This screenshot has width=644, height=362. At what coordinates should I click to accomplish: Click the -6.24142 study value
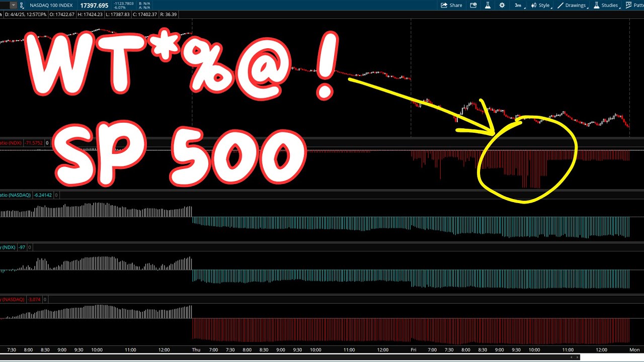(43, 195)
